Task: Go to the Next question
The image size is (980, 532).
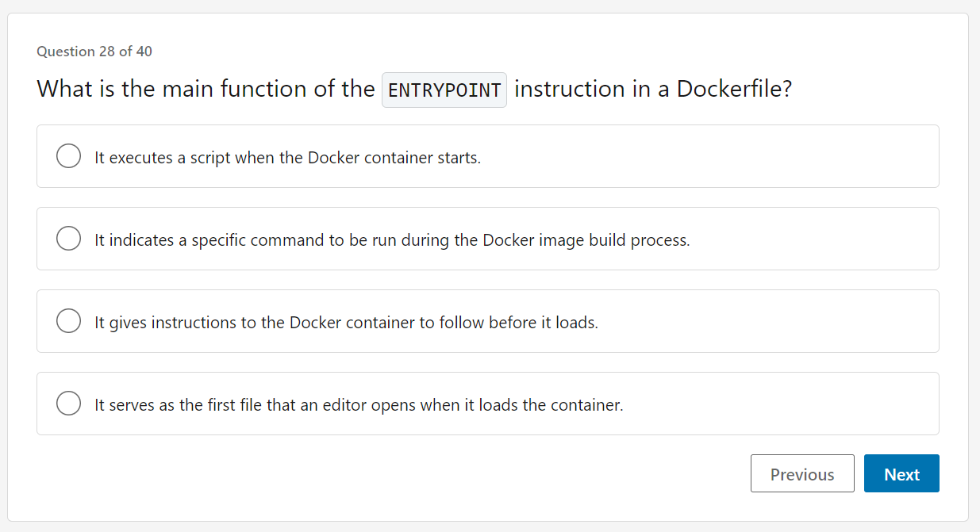Action: coord(901,473)
